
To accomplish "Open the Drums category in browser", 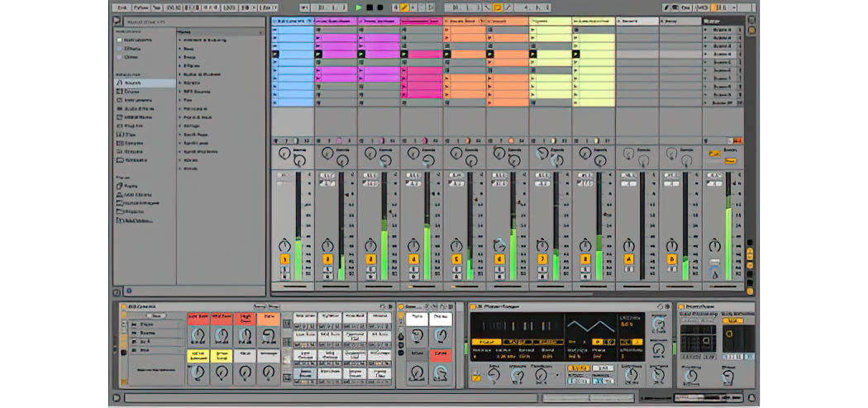I will (x=132, y=92).
